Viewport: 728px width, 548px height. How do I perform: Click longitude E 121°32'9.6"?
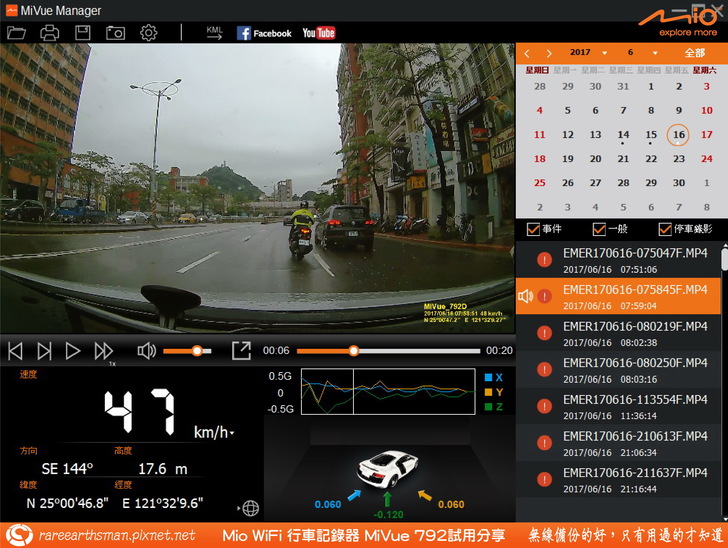tap(162, 503)
